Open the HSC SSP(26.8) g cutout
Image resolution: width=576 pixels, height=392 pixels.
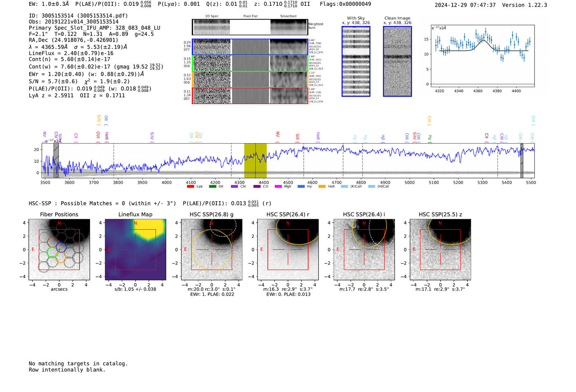[x=211, y=250]
